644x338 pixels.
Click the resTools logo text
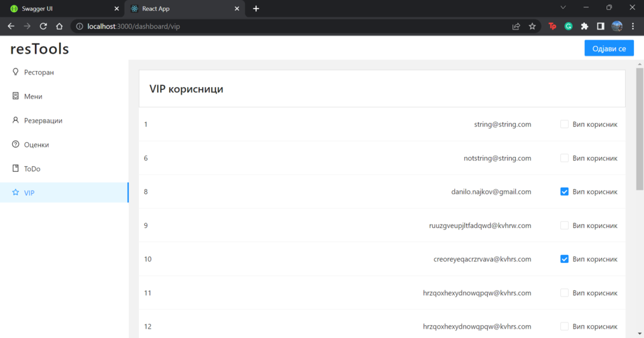pyautogui.click(x=40, y=48)
